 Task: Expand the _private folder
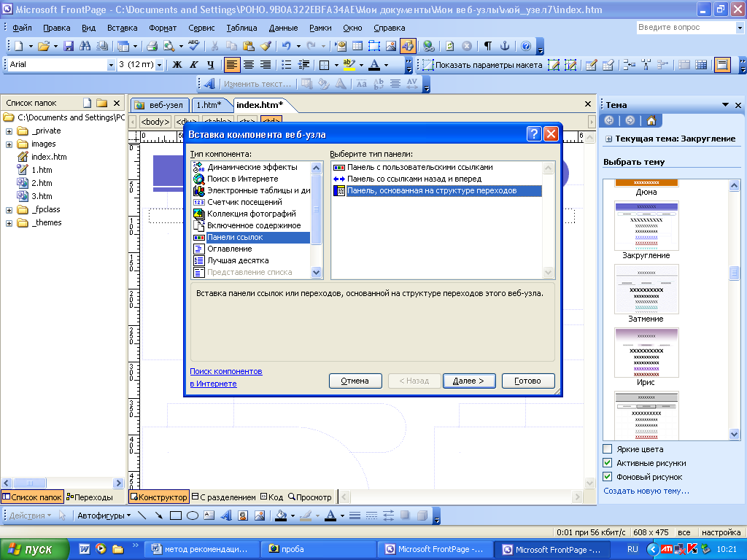(9, 131)
